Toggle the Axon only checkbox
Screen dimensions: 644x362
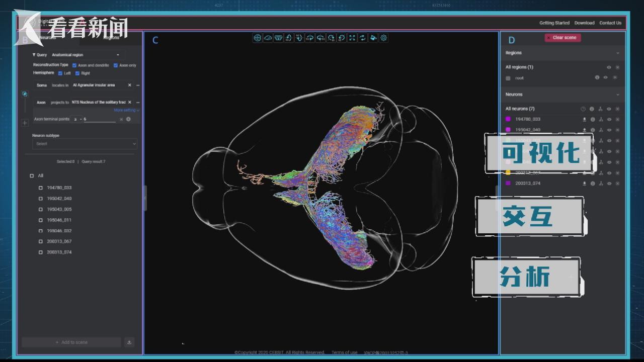(x=116, y=65)
